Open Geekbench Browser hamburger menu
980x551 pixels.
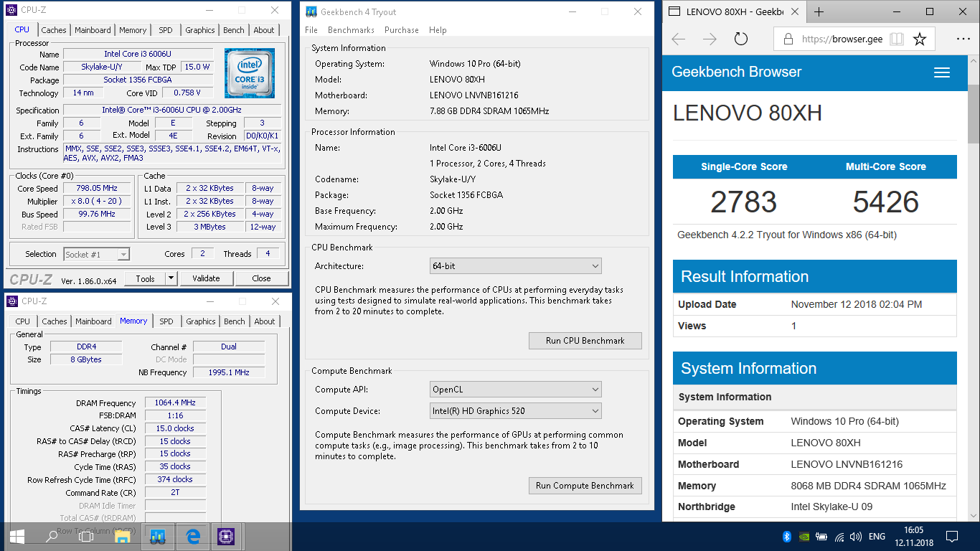pyautogui.click(x=942, y=72)
